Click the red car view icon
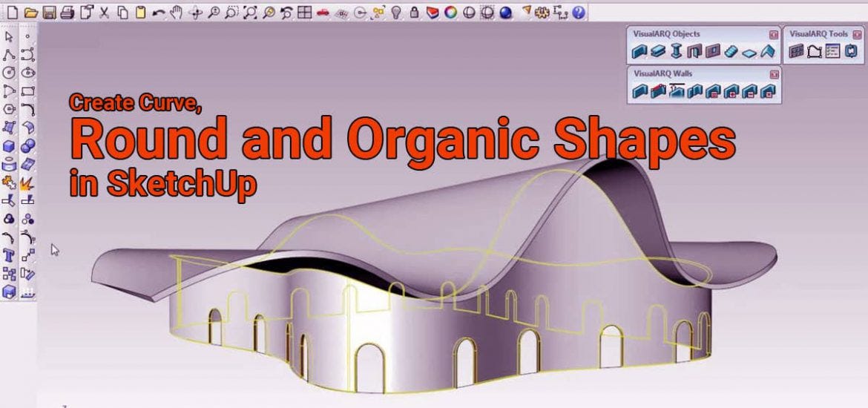 [323, 13]
